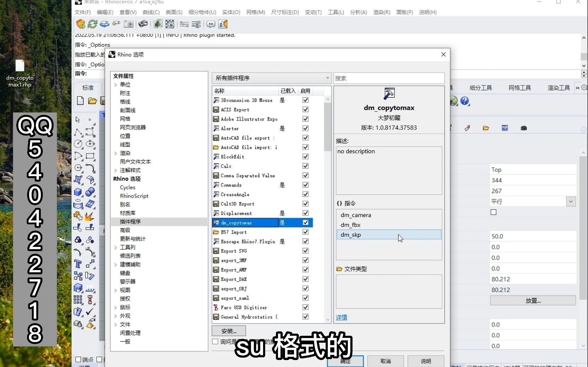
Task: Click the blue help question mark icon
Action: point(465,101)
